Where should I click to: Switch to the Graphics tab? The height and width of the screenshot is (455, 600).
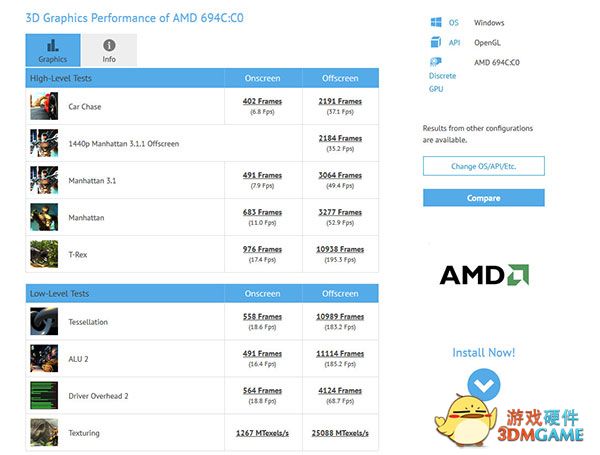[53, 50]
